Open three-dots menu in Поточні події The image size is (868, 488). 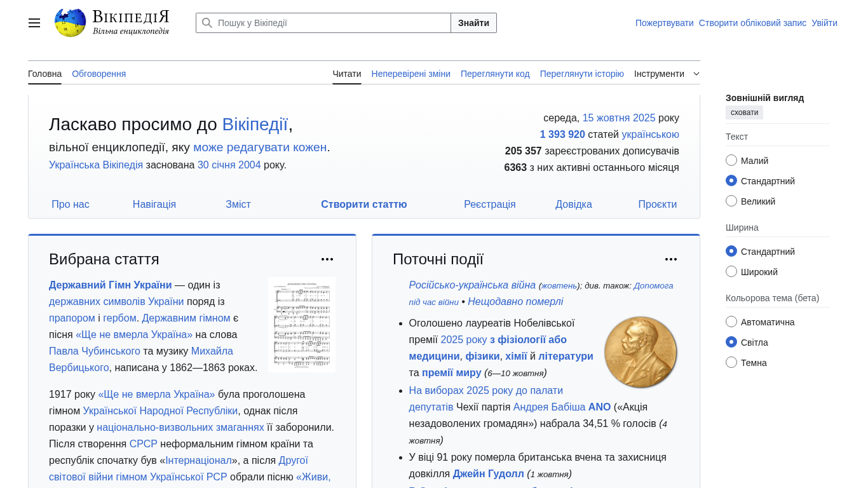coord(671,259)
